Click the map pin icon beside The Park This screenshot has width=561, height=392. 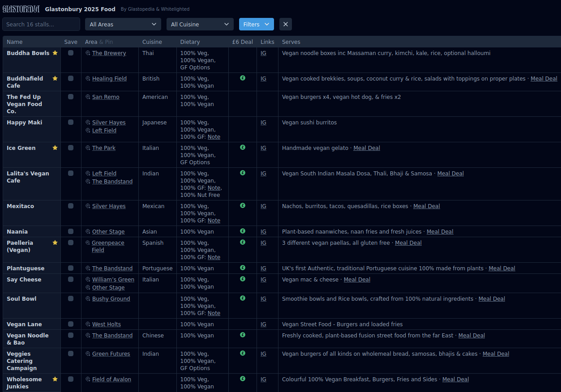(88, 148)
